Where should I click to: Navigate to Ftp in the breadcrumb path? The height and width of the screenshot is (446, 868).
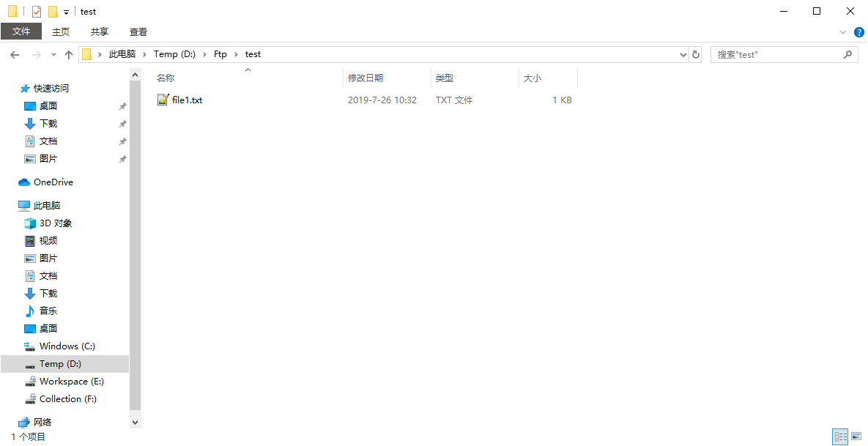(220, 54)
